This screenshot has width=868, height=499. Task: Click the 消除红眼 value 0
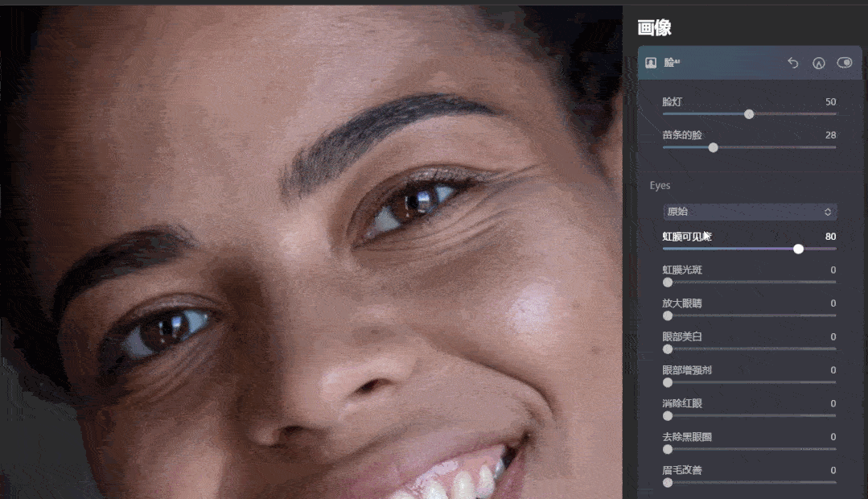tap(833, 403)
